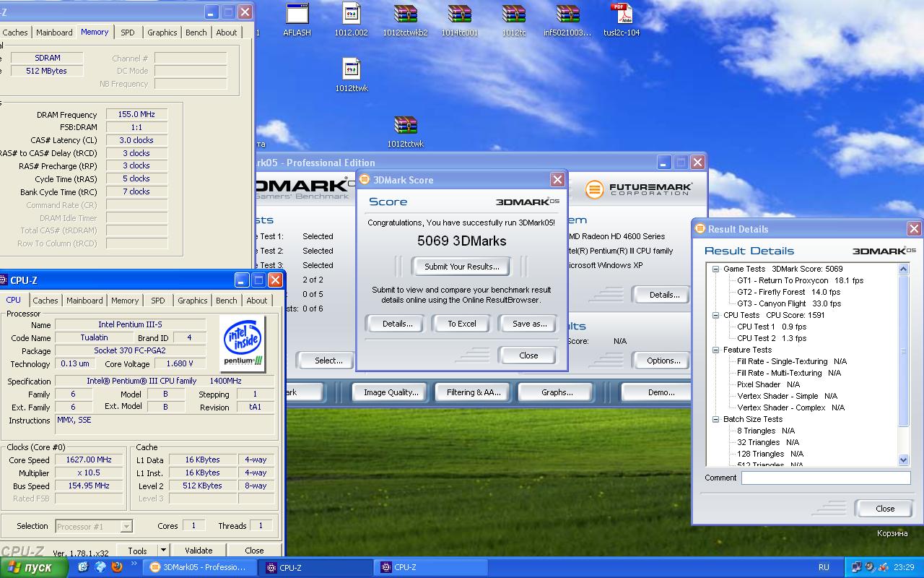Viewport: 924px width, 578px height.
Task: Select the 1012tctwk archive icon
Action: pos(406,131)
